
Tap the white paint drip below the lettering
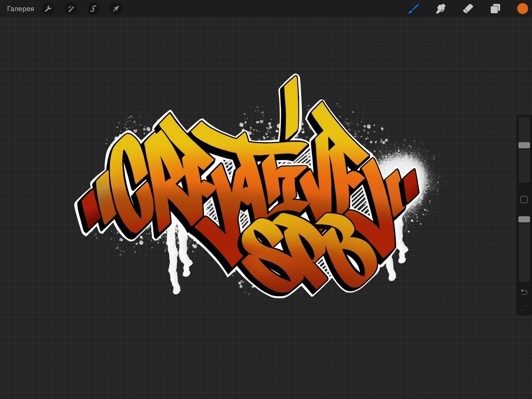click(175, 266)
